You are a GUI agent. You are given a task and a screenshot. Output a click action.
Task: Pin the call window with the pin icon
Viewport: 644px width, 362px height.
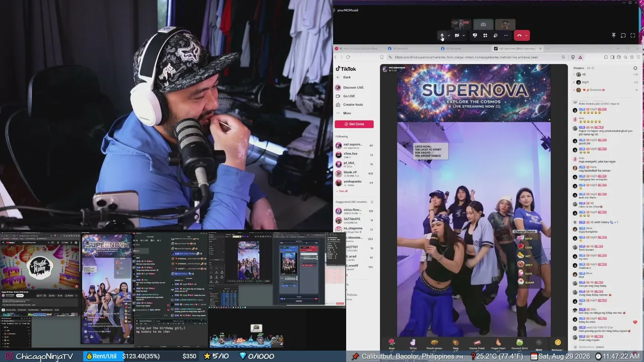[613, 36]
